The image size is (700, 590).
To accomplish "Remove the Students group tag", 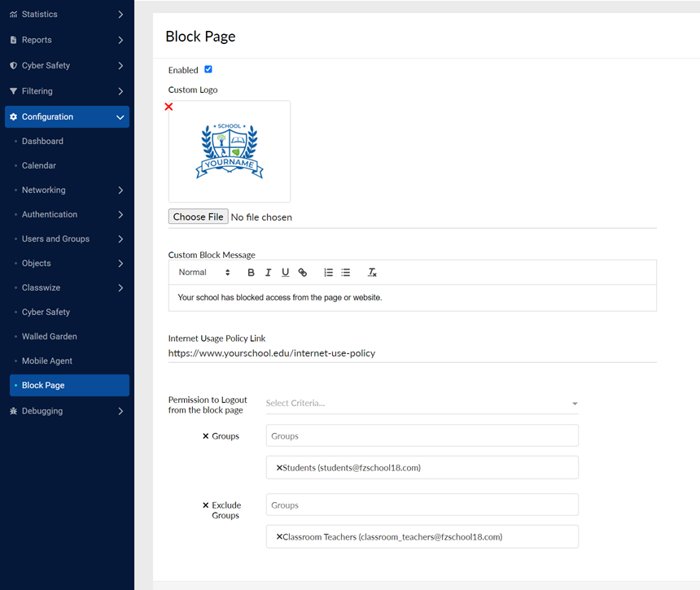I will pyautogui.click(x=279, y=468).
